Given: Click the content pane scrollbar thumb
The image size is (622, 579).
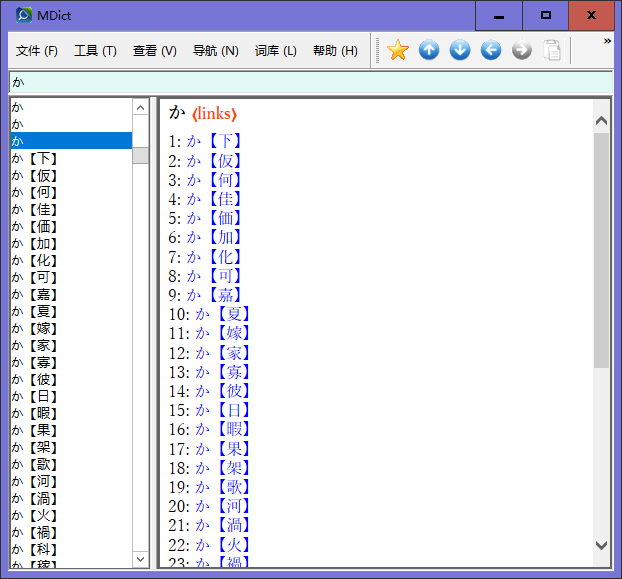Looking at the screenshot, I should pyautogui.click(x=601, y=251).
